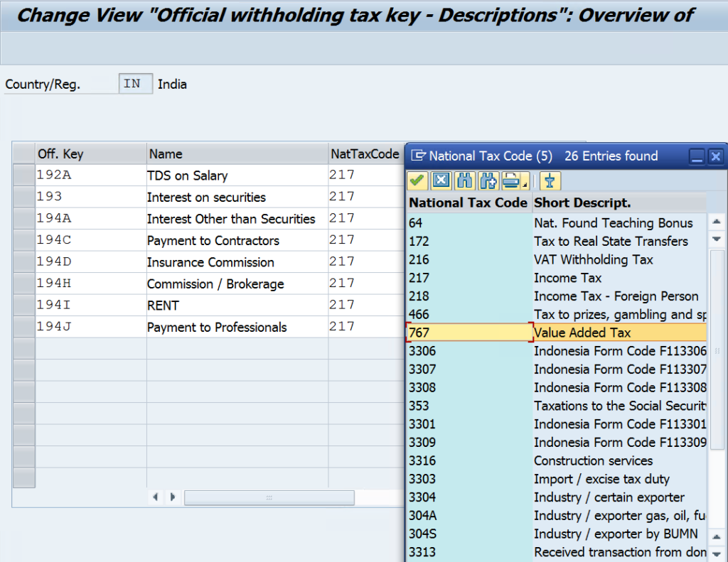Select tax code 217 Income Tax
The height and width of the screenshot is (562, 728).
(x=557, y=278)
